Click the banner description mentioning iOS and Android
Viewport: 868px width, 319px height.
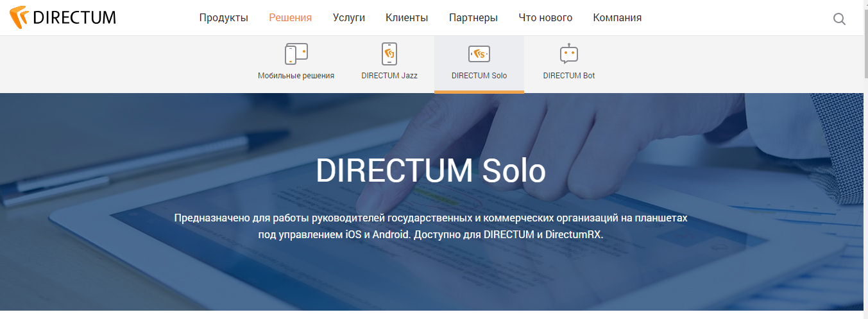point(430,227)
